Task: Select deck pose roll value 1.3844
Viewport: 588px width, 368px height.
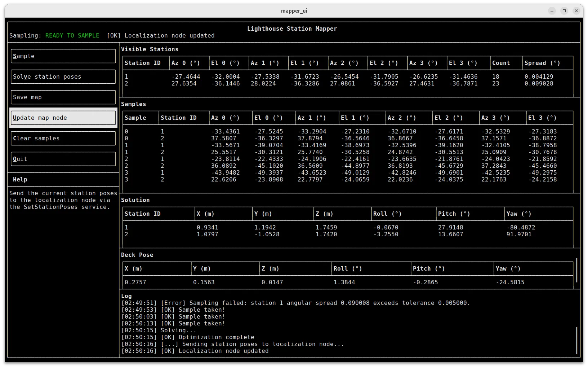Action: coord(344,282)
